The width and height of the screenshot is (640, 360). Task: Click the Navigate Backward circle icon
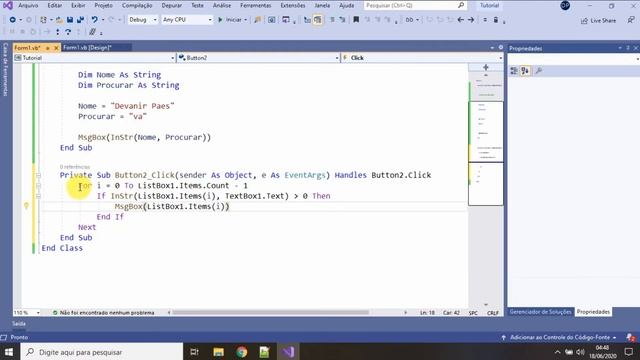pyautogui.click(x=13, y=20)
